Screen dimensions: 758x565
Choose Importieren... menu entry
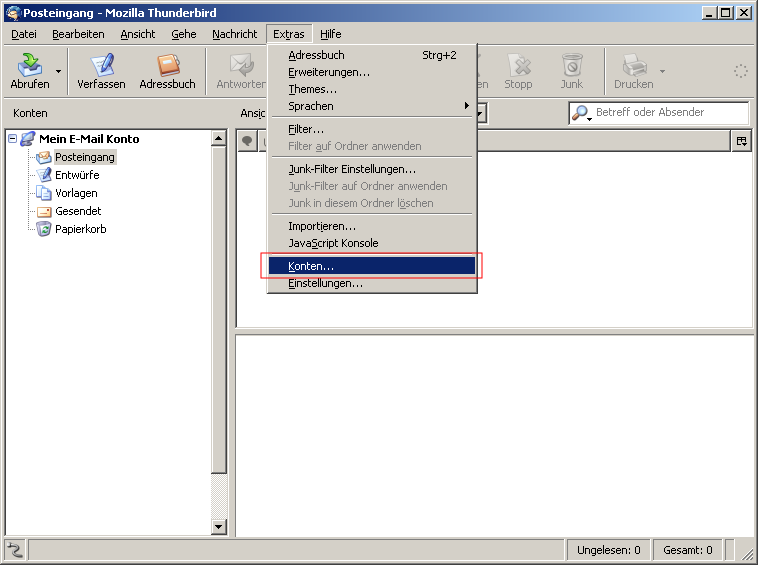(x=372, y=226)
